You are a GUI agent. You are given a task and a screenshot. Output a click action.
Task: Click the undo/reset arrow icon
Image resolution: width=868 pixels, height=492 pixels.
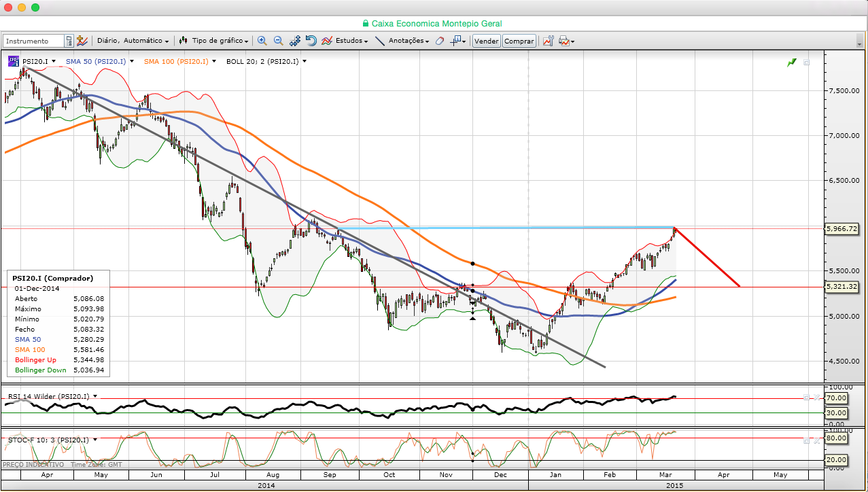coord(311,41)
